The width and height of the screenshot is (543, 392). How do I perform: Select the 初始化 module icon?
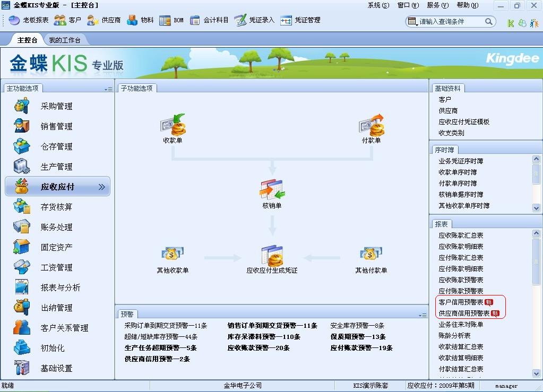tap(21, 347)
